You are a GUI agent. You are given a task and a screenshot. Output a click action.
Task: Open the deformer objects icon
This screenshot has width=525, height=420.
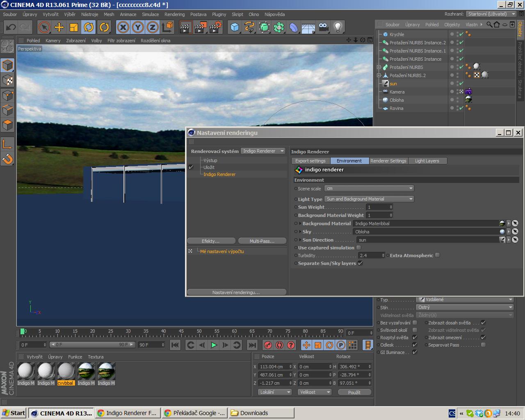[294, 27]
